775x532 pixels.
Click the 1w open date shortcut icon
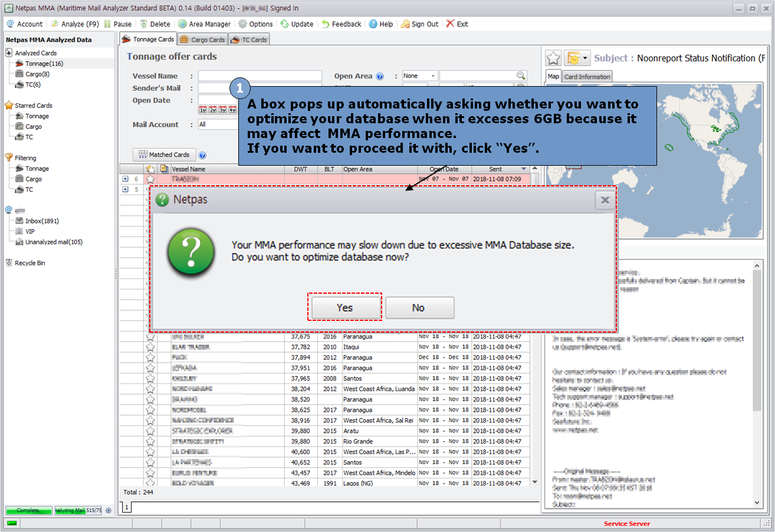(202, 110)
